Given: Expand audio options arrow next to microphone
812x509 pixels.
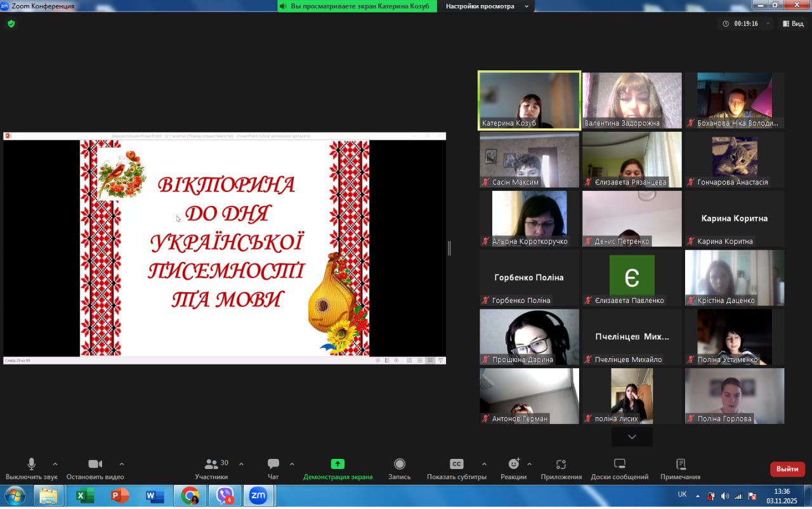Looking at the screenshot, I should point(55,464).
